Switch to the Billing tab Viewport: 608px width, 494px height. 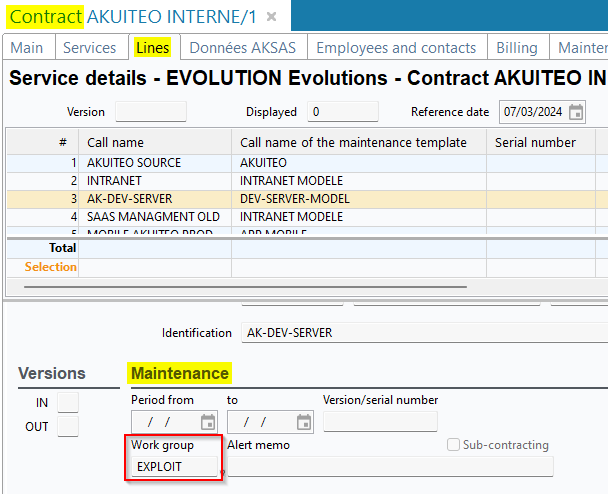516,48
